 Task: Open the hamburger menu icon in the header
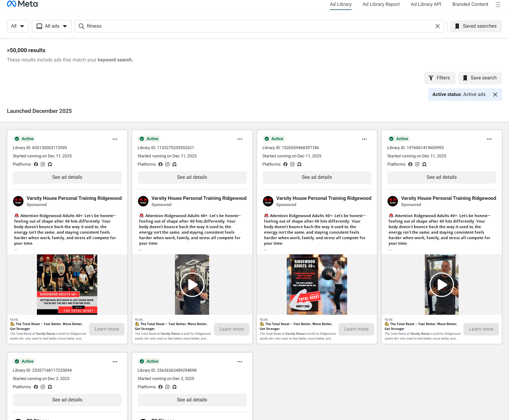tap(498, 4)
